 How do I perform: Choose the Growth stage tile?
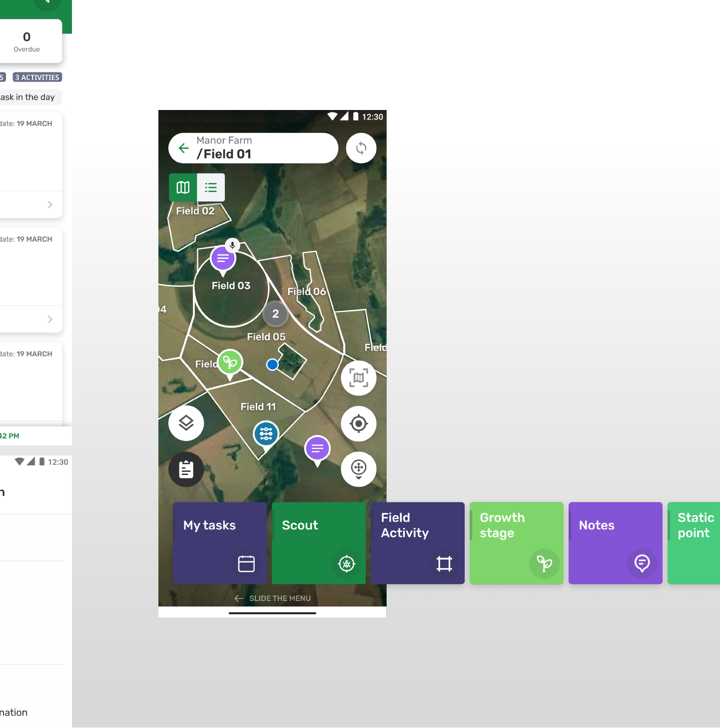click(x=516, y=543)
